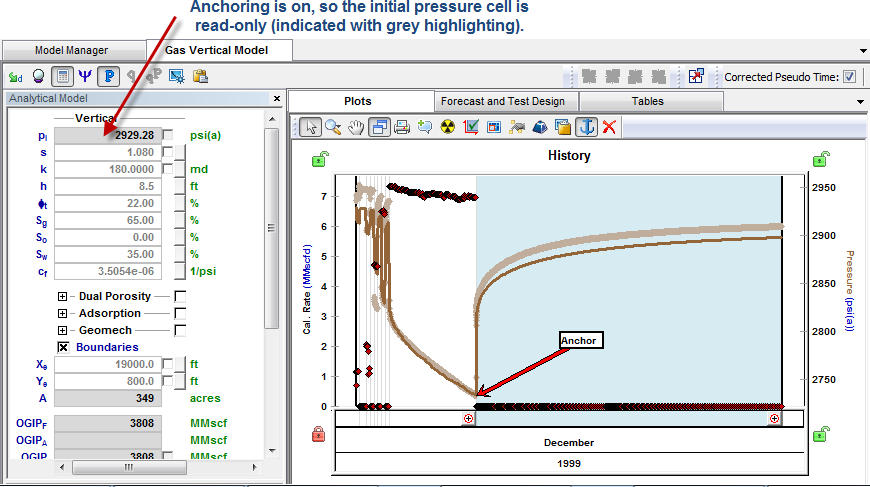The image size is (870, 487).
Task: Expand the Dual Porosity section
Action: point(63,296)
